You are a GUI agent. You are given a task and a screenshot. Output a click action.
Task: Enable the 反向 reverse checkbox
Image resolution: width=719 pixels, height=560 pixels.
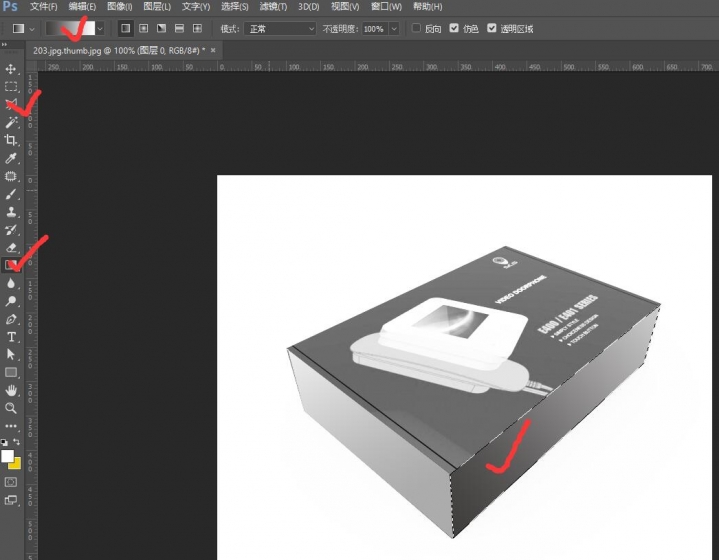417,29
